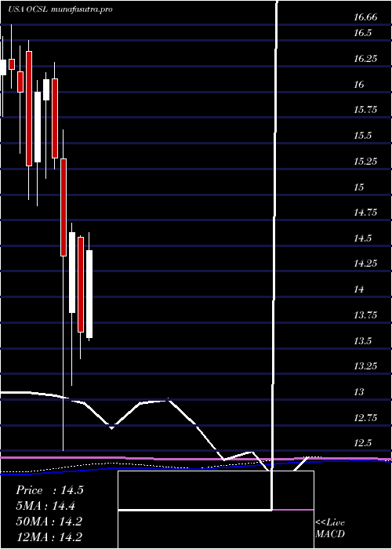Click the 15 price axis label
The width and height of the screenshot is (392, 549).
point(358,187)
